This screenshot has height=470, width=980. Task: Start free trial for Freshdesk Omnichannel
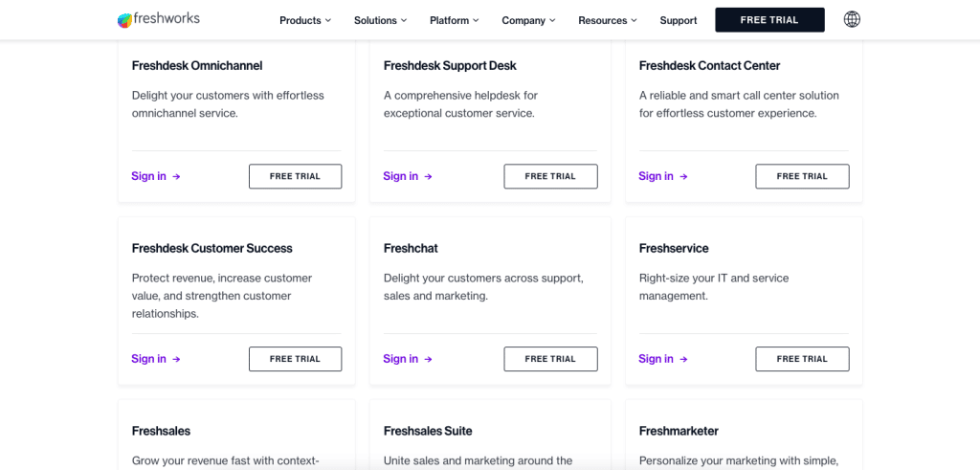tap(295, 176)
